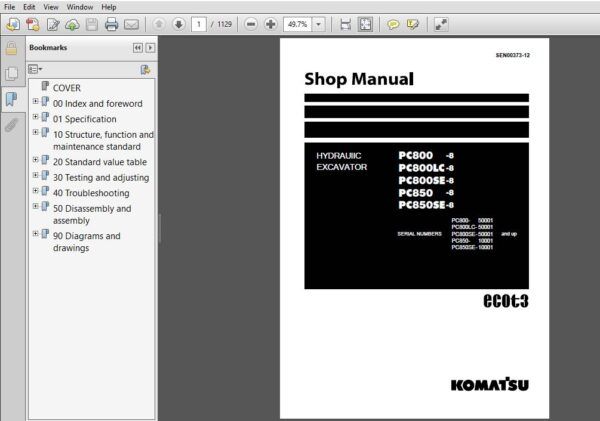Open the View menu
The width and height of the screenshot is (600, 421).
tap(51, 7)
